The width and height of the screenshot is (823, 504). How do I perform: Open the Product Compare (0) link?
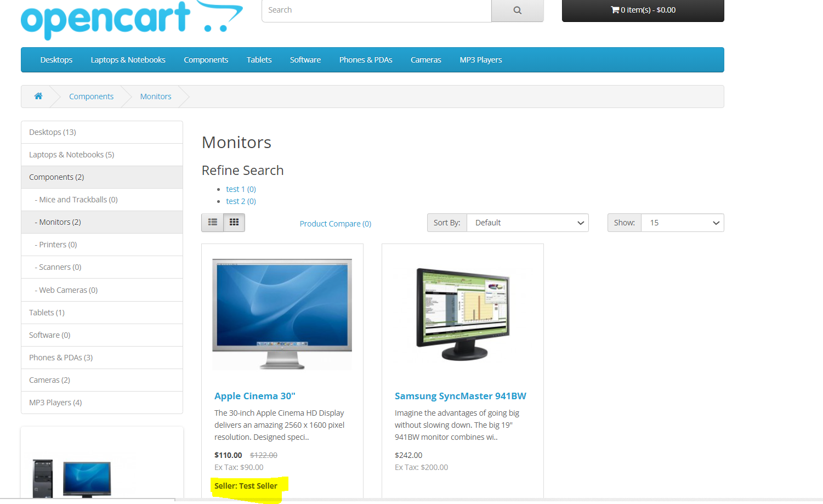(x=336, y=224)
